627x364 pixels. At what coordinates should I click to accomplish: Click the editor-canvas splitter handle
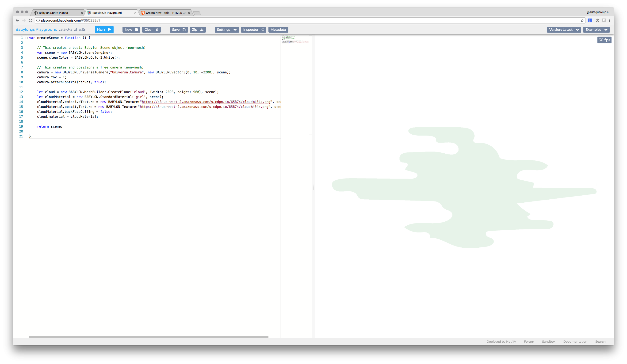(x=313, y=186)
